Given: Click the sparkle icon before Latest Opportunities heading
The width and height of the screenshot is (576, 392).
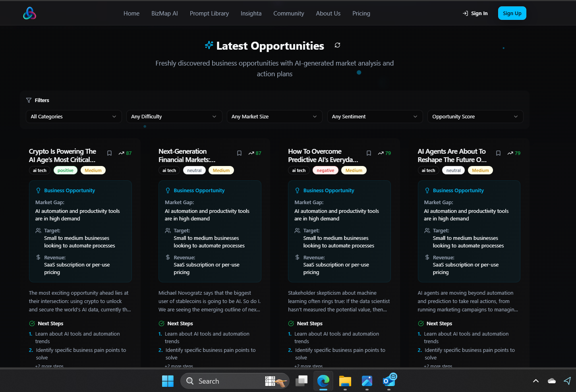Looking at the screenshot, I should click(x=209, y=45).
